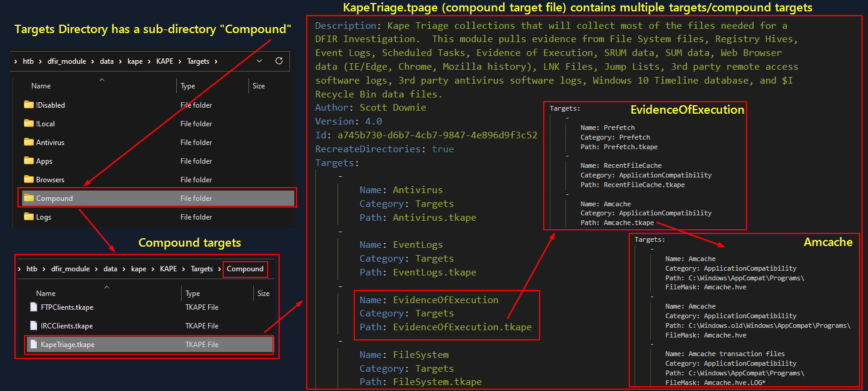Click 'Path: EvidenceOfExecution.tkape' line
This screenshot has width=868, height=391.
tap(446, 327)
